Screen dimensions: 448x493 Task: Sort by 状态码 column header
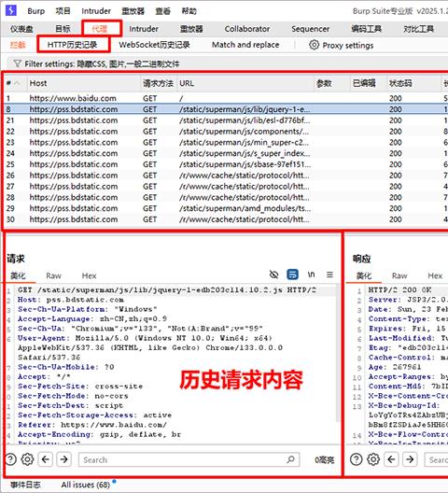(x=413, y=83)
